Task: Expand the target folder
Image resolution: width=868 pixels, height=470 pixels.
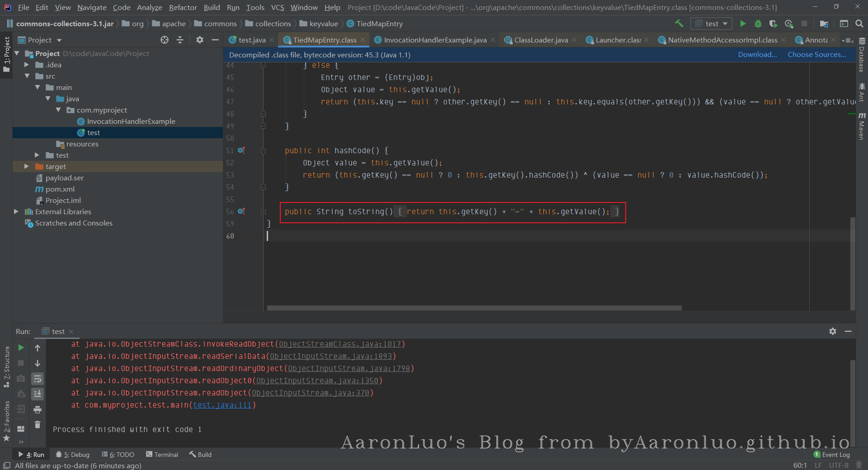Action: (27, 166)
